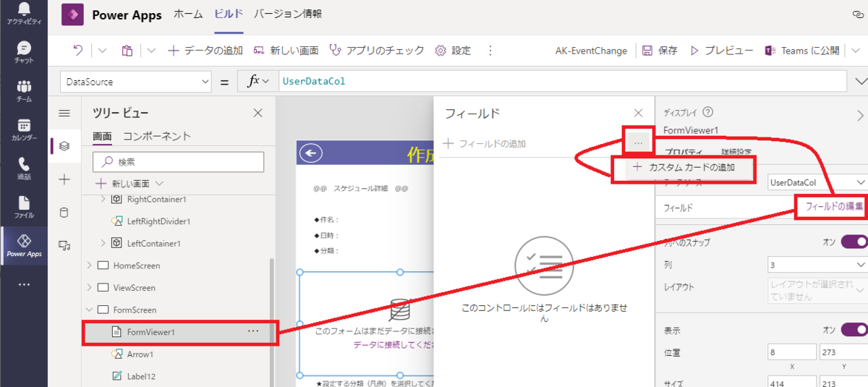Screen dimensions: 868x387
Task: Expand the ViewScreen tree node
Action: 89,287
